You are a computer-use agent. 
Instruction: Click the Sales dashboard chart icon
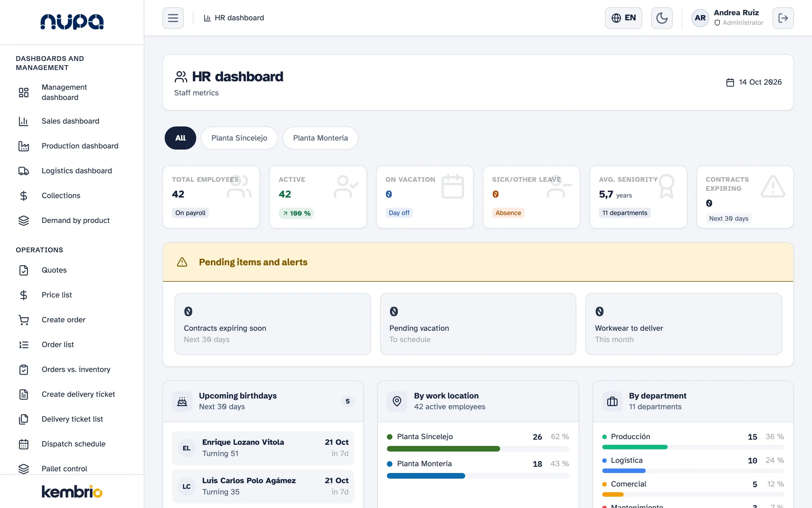(x=23, y=121)
